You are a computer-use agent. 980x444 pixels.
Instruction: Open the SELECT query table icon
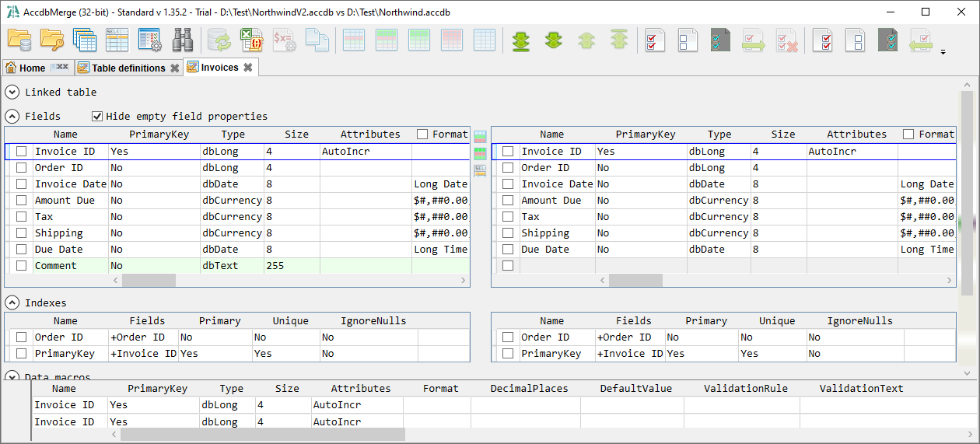click(x=117, y=40)
